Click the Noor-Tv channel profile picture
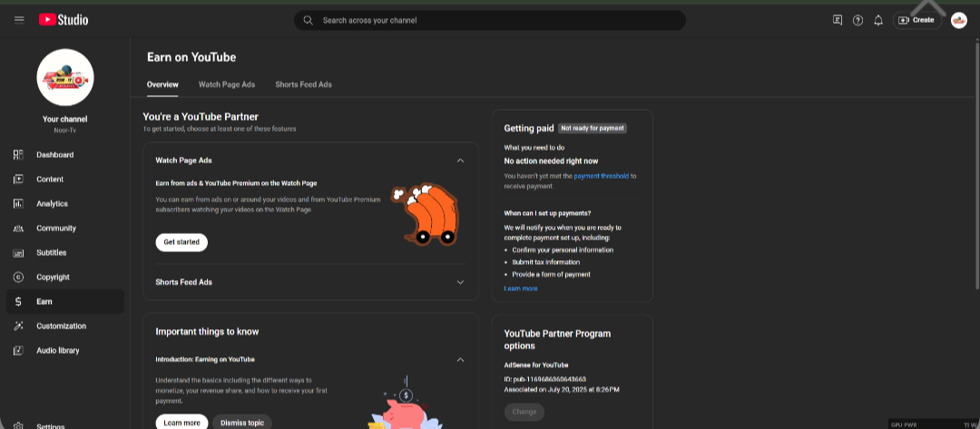This screenshot has height=429, width=980. 65,77
